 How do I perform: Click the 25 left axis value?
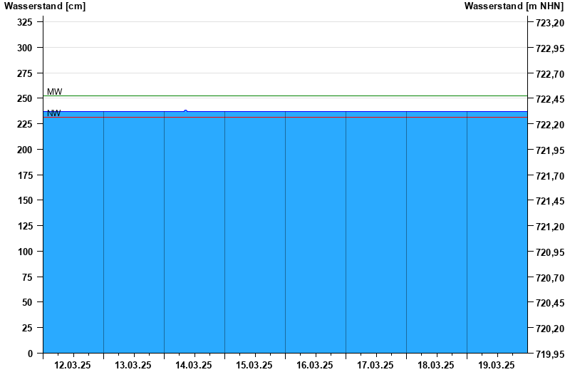pos(27,328)
